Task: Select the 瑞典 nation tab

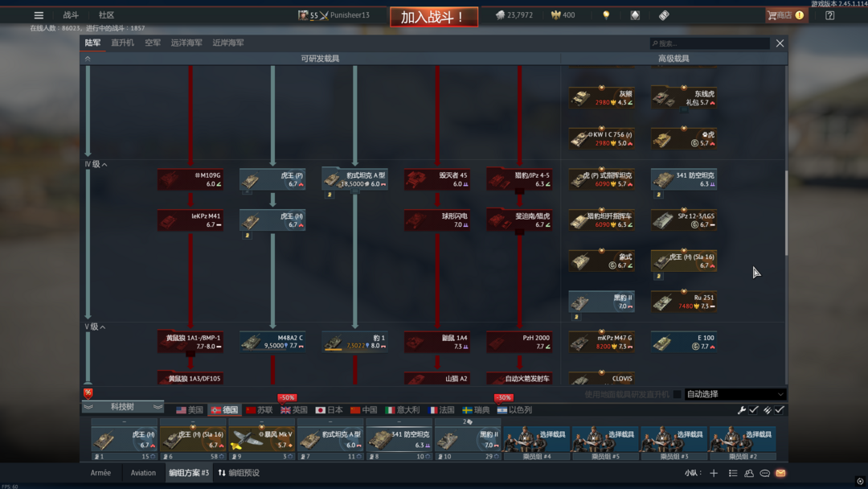Action: click(476, 410)
